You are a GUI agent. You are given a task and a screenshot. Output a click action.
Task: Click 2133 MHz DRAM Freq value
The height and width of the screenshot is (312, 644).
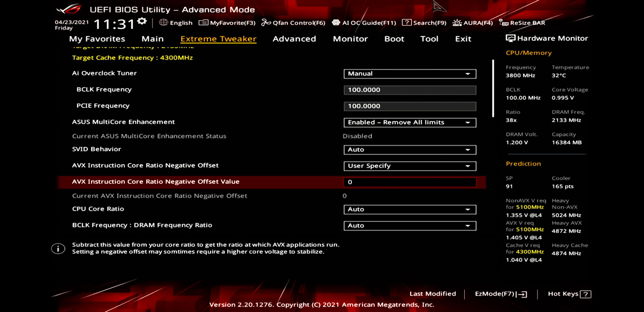(566, 120)
